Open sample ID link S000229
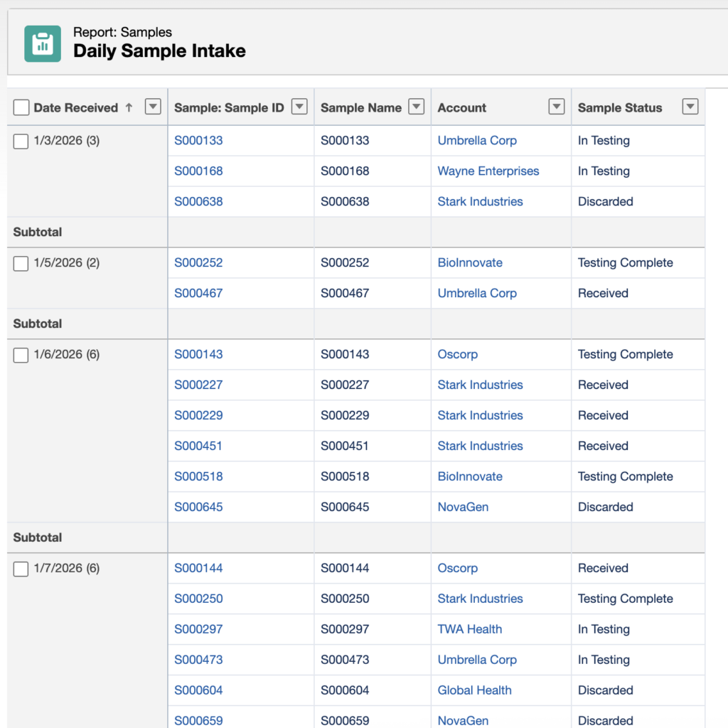728x728 pixels. pos(198,415)
